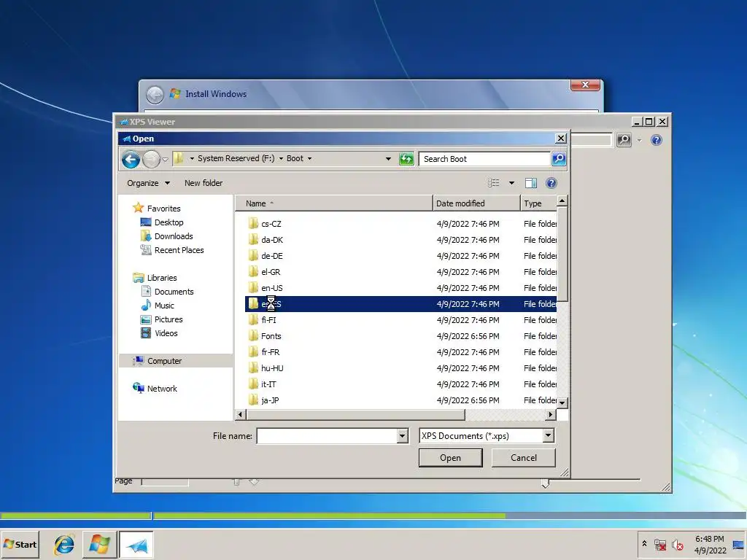
Task: Click the help icon in Open dialog
Action: point(551,183)
